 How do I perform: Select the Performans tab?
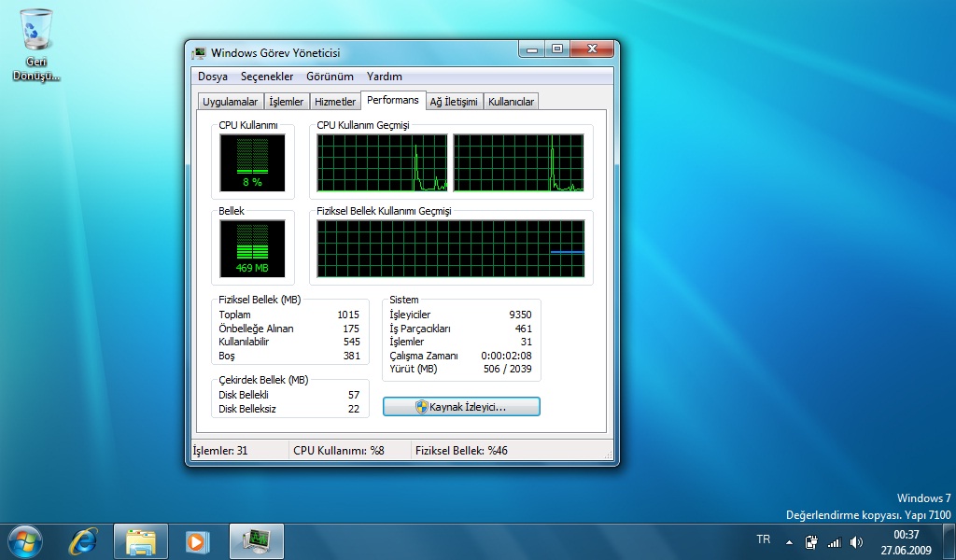click(393, 100)
